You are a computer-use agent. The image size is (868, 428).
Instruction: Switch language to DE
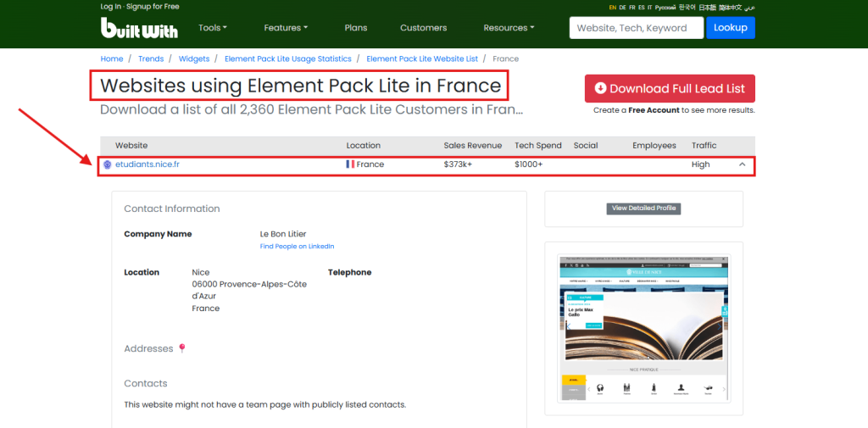pos(623,8)
